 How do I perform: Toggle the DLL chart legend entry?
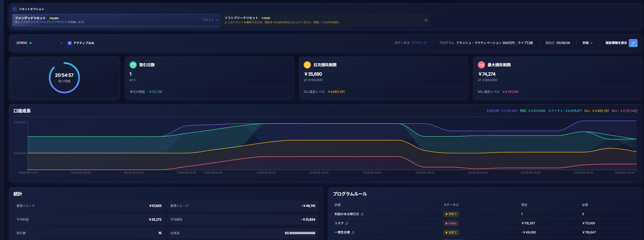click(x=596, y=111)
